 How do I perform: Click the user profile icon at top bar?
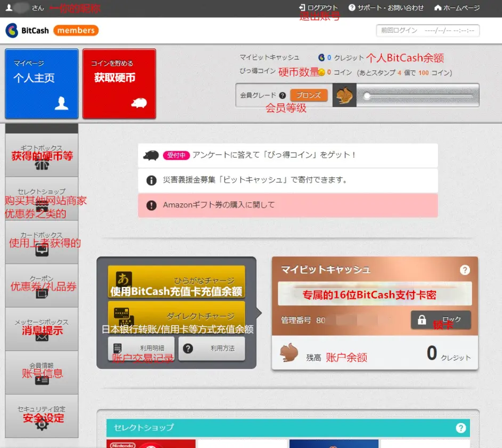tap(9, 7)
